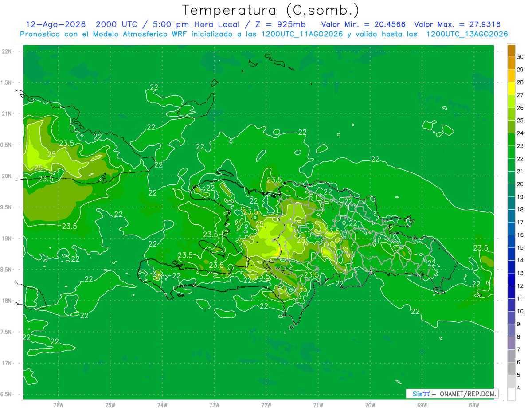The height and width of the screenshot is (411, 532).
Task: Click the "72W" longitude axis label
Action: 266,405
